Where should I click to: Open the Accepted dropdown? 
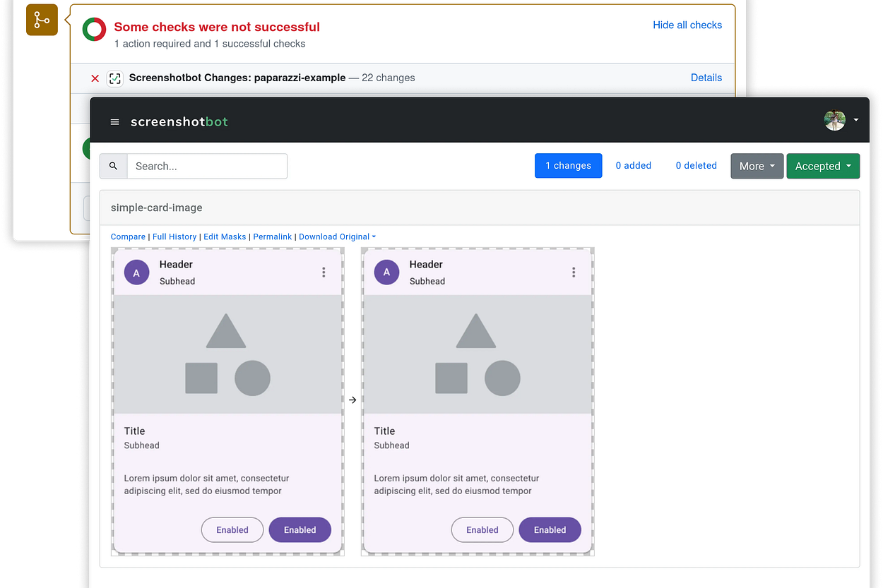(823, 166)
